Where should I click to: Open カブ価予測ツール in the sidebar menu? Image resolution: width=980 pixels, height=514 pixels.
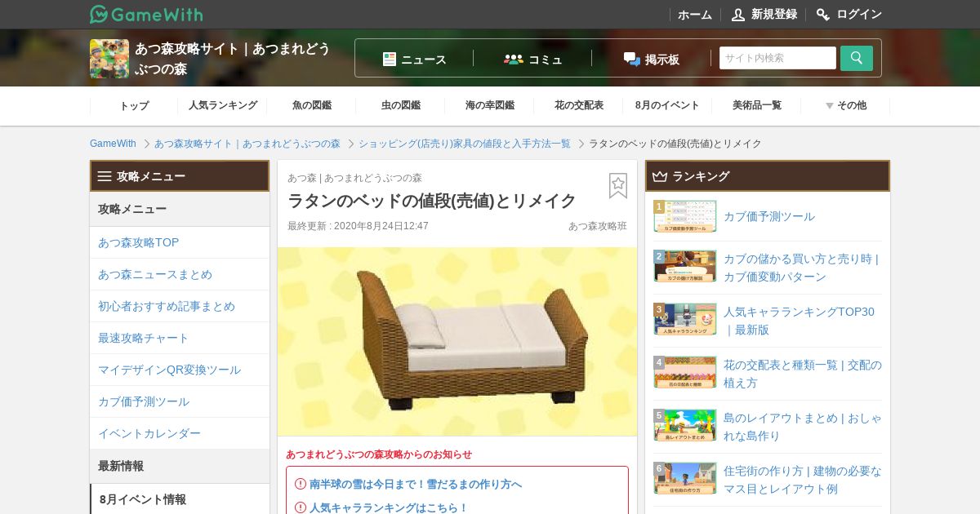pos(180,401)
